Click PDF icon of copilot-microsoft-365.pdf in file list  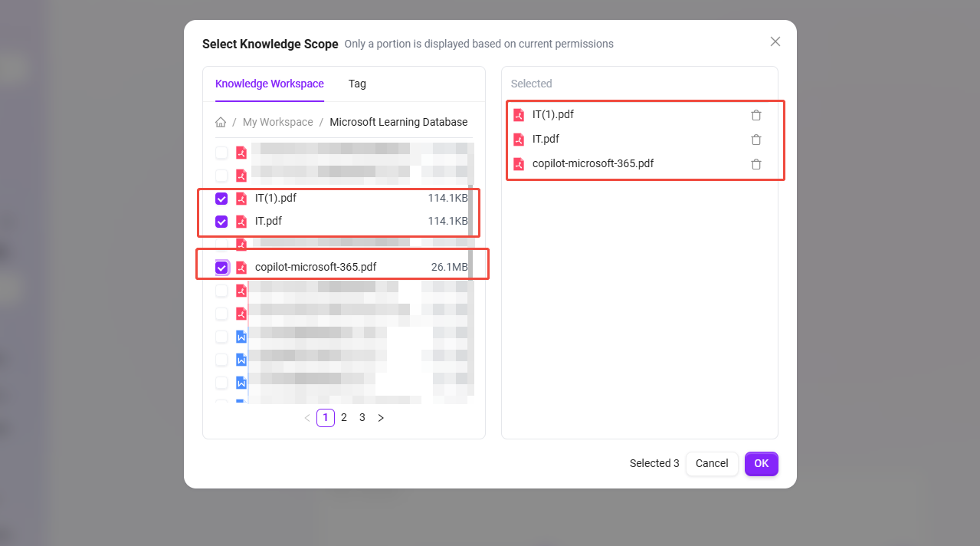(241, 268)
